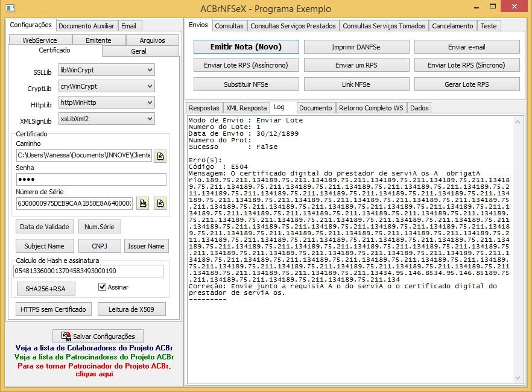The image size is (532, 392).
Task: Click the SHA256+RSA button
Action: (x=45, y=289)
